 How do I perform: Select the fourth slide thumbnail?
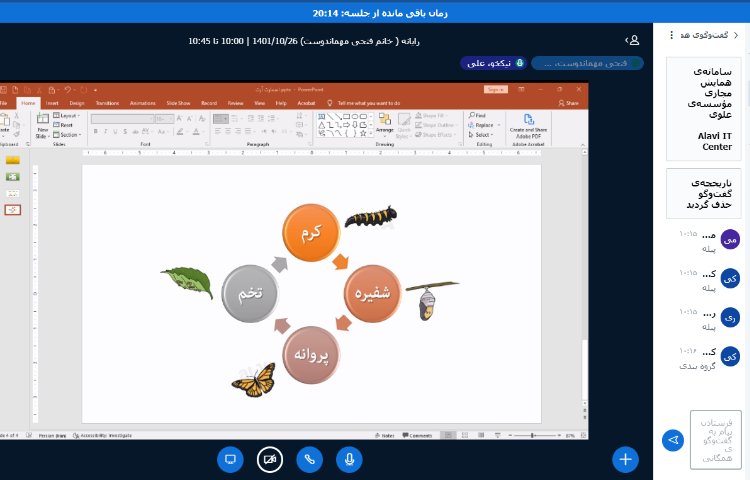[x=13, y=209]
